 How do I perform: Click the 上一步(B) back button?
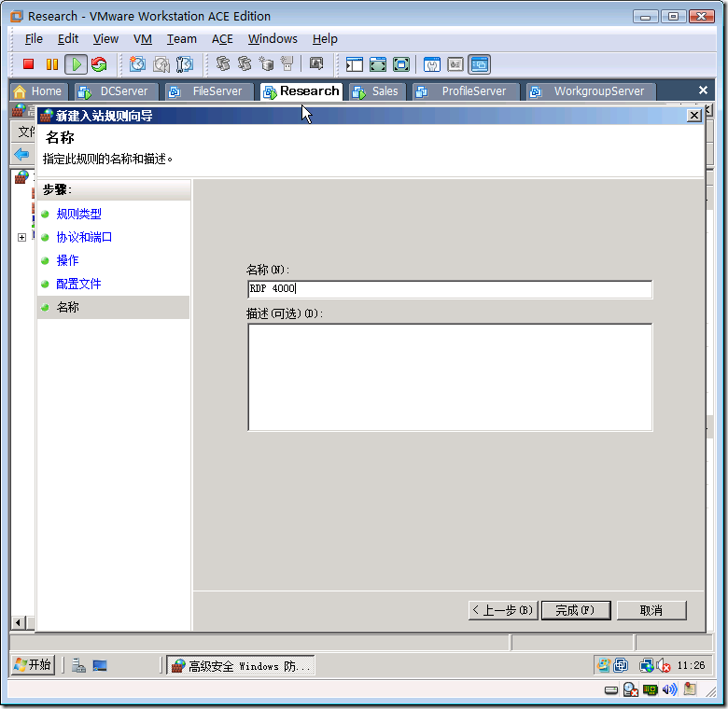[x=503, y=610]
